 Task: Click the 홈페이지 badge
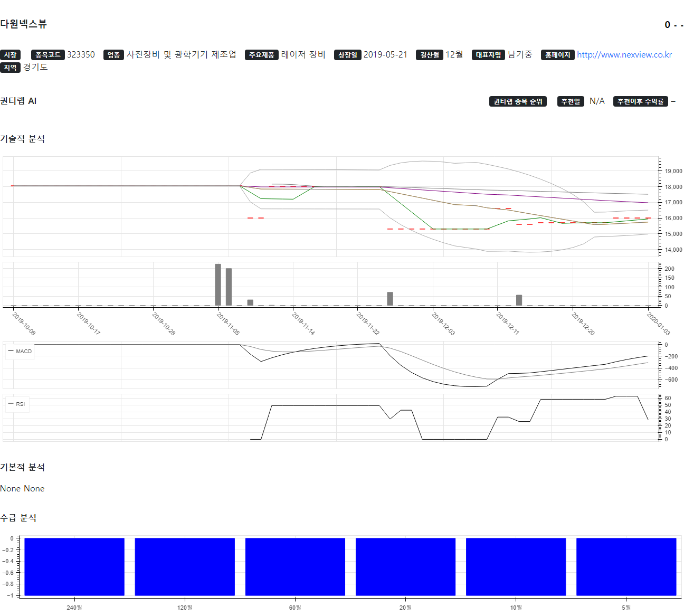coord(558,55)
